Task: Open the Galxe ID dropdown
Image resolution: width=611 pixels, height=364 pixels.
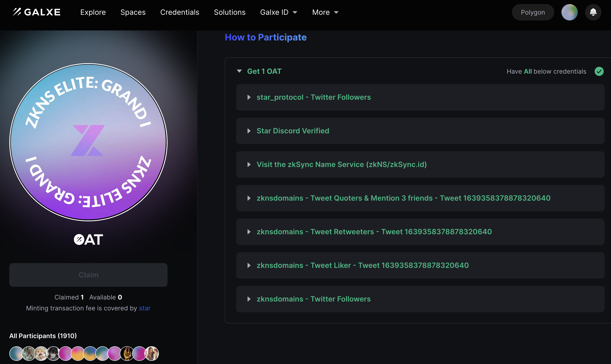Action: click(x=278, y=12)
